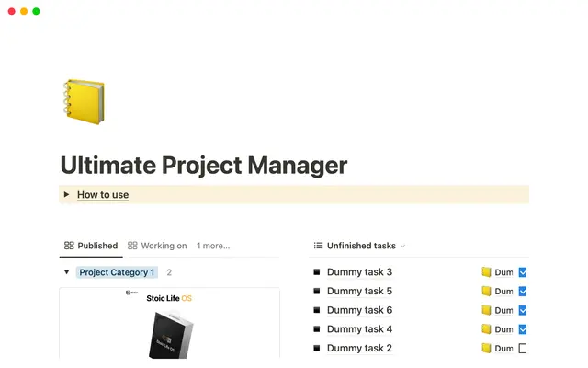Open the Stoic Life OS gallery card

169,324
